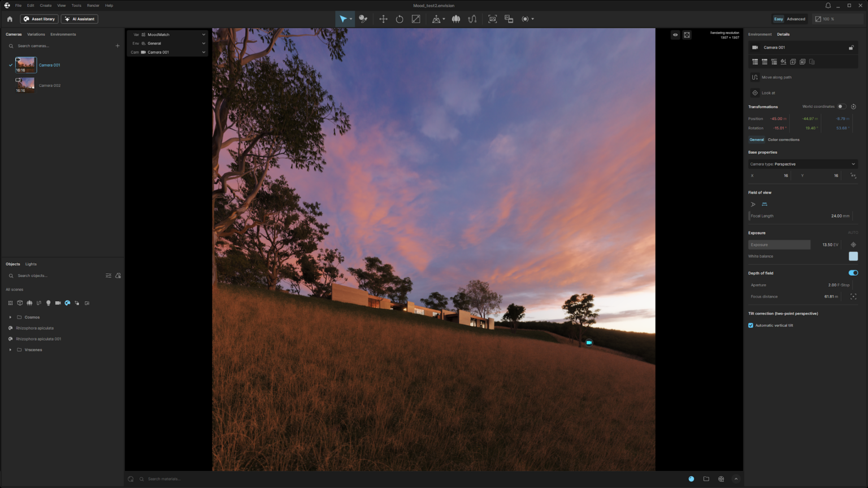Activate the Move tool in toolbar
Image resolution: width=868 pixels, height=488 pixels.
point(383,19)
